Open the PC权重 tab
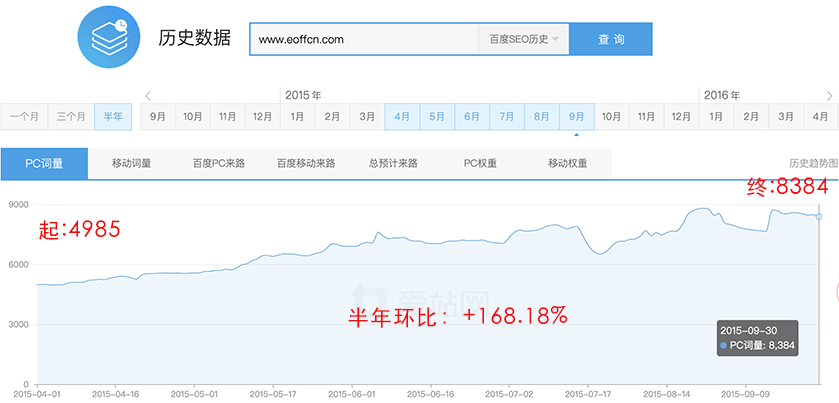This screenshot has width=839, height=403. (480, 163)
